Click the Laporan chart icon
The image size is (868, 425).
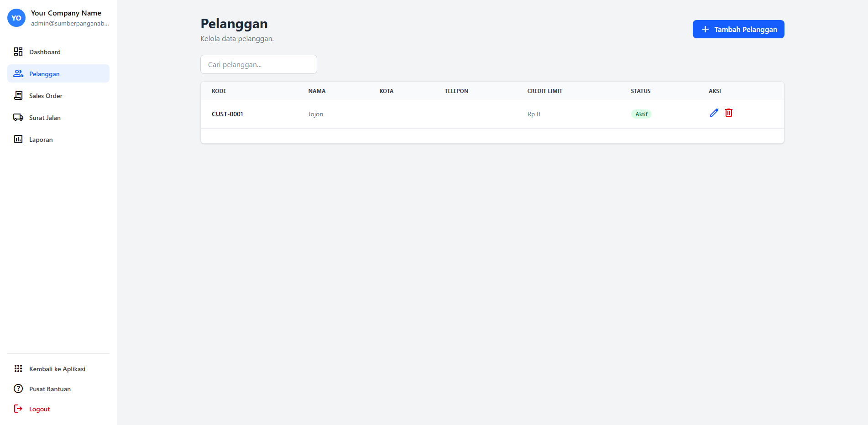click(x=18, y=139)
